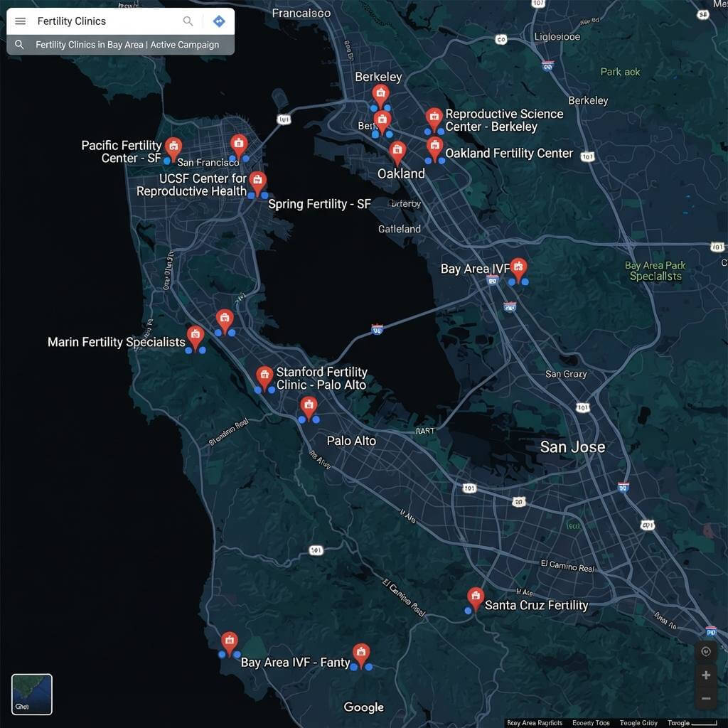Screen dimensions: 728x728
Task: Click the Bay Area IVF map pin
Action: tap(518, 270)
